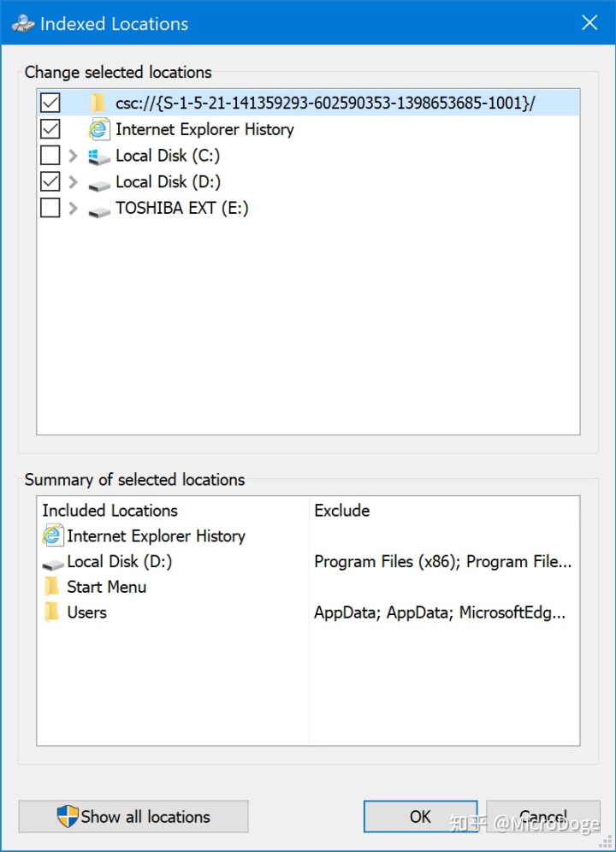This screenshot has height=852, width=616.
Task: Expand the Local Disk (C:) tree node
Action: (73, 156)
